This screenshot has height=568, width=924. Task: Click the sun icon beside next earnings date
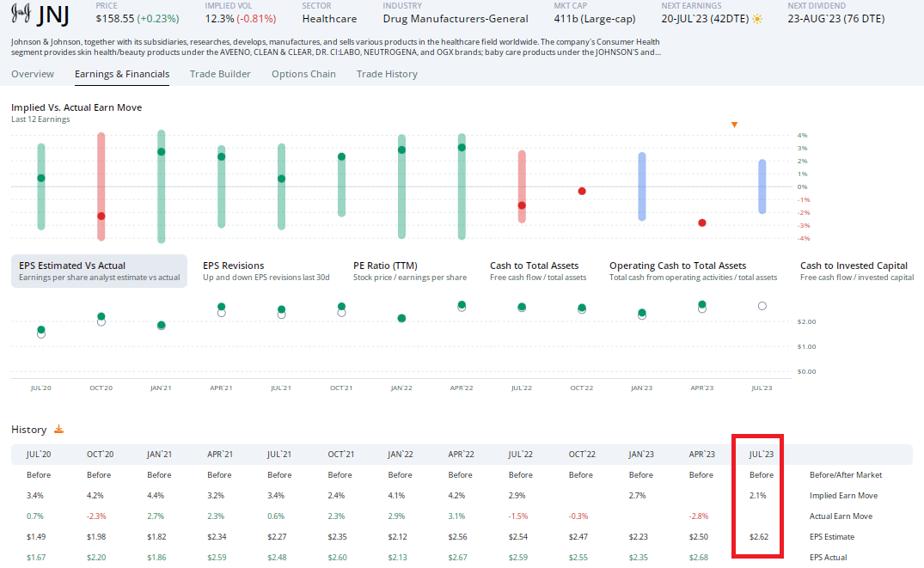click(x=757, y=19)
